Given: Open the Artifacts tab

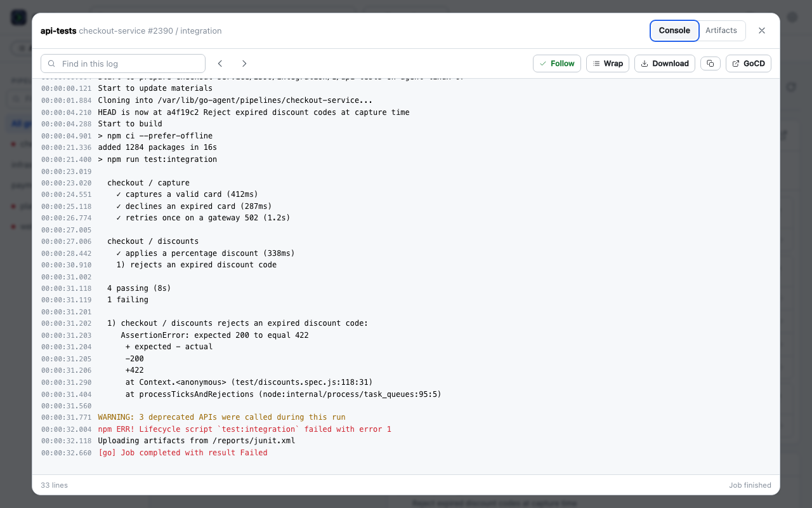Looking at the screenshot, I should [721, 30].
